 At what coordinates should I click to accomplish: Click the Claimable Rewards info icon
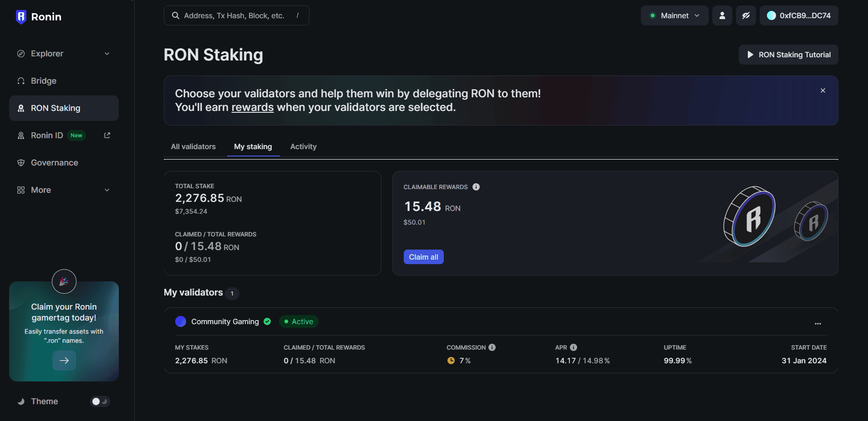[x=477, y=187]
